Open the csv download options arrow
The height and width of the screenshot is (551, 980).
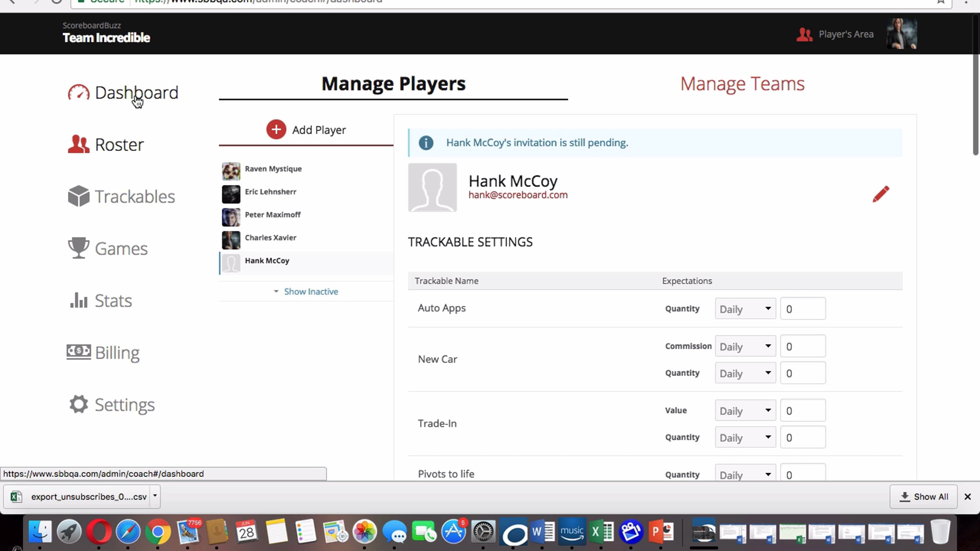(x=155, y=496)
